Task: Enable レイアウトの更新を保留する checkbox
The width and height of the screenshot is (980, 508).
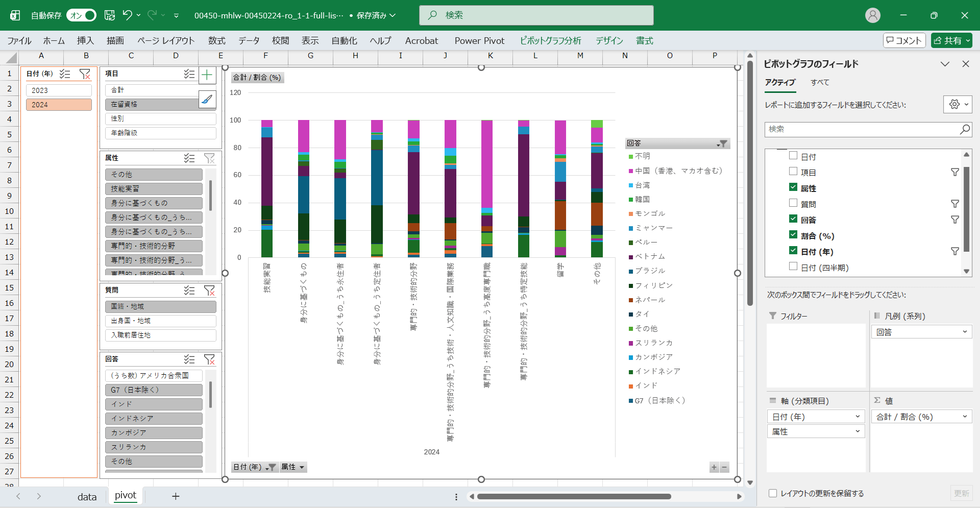Action: tap(773, 493)
